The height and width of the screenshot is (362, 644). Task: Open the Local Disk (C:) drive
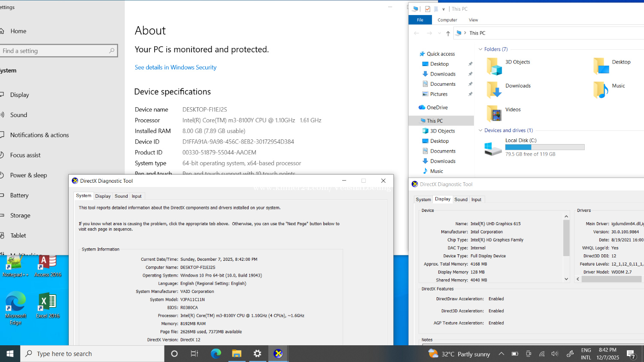(x=520, y=140)
